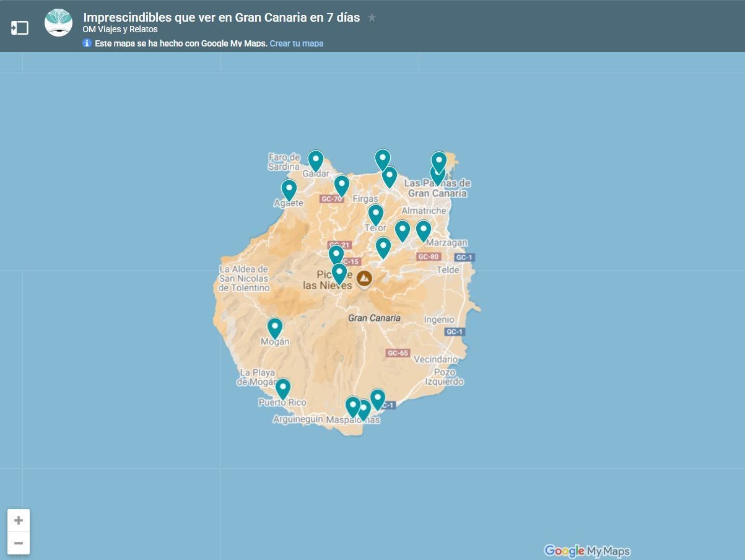Select the pin at Mogán
The height and width of the screenshot is (560, 745).
pyautogui.click(x=275, y=328)
